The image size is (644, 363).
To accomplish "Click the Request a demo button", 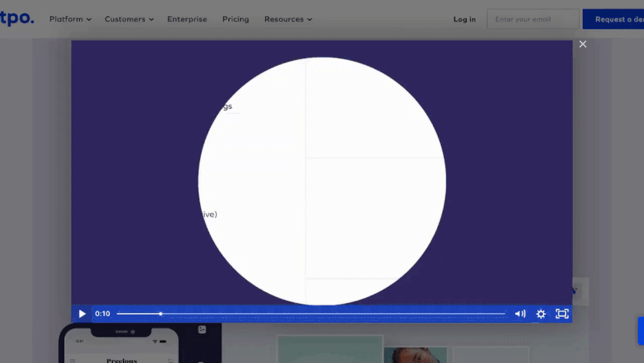I will (613, 19).
